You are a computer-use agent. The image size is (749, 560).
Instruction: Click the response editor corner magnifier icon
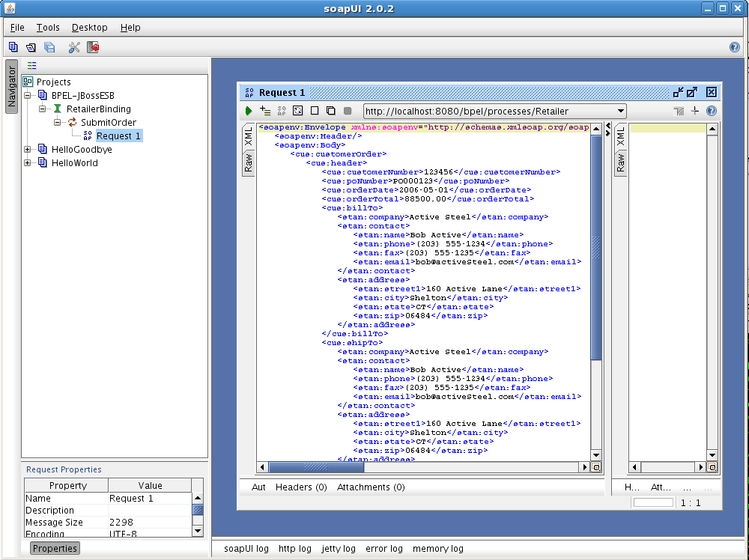tap(712, 467)
